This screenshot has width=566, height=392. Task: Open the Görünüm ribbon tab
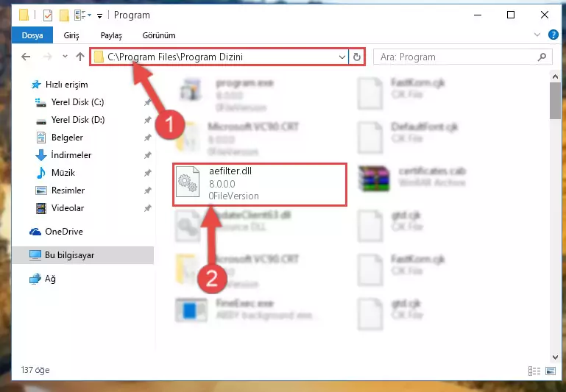pos(159,35)
